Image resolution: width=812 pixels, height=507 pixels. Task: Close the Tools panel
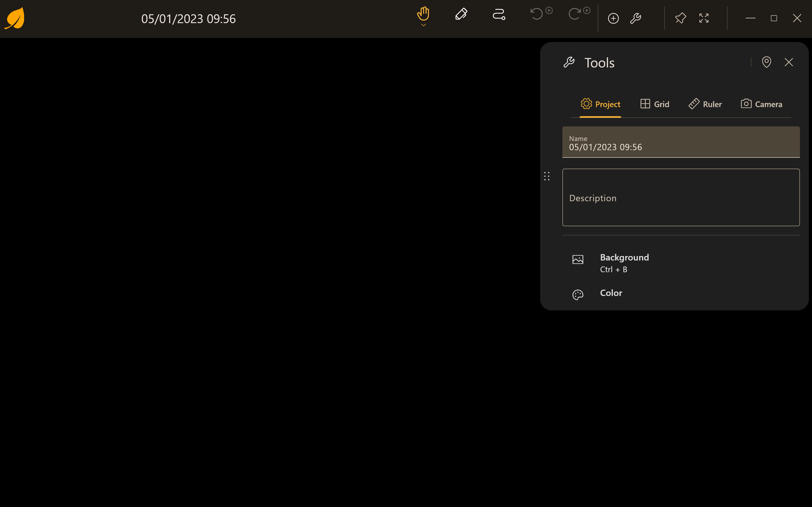click(789, 62)
